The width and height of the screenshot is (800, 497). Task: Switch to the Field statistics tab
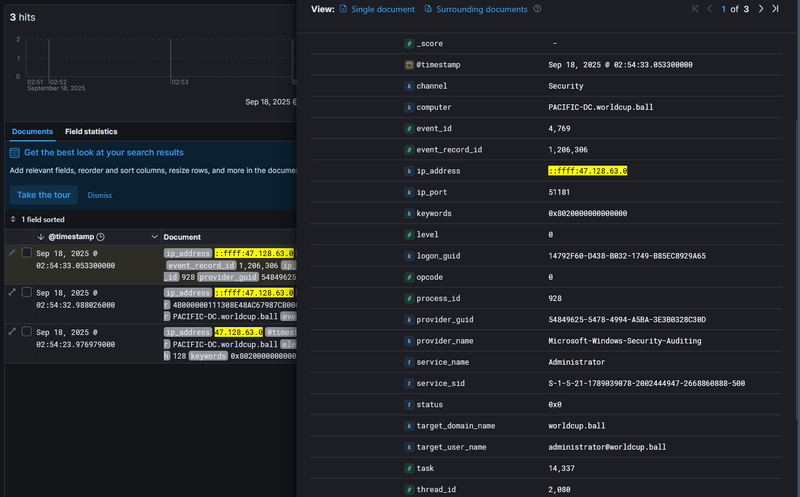(x=91, y=131)
